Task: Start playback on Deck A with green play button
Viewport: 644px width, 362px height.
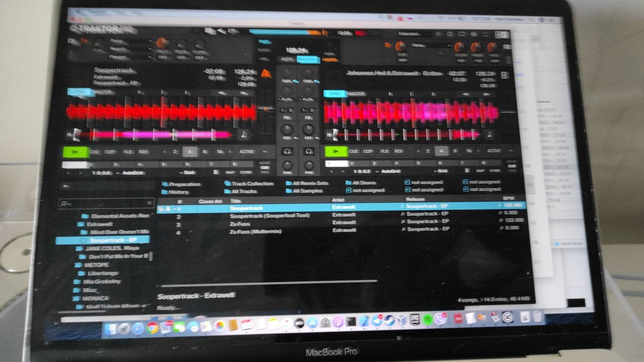Action: (75, 151)
